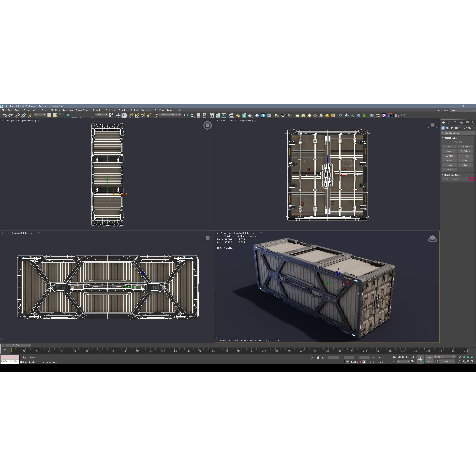Click the Mirror tool icon
The height and width of the screenshot is (476, 476).
186,116
